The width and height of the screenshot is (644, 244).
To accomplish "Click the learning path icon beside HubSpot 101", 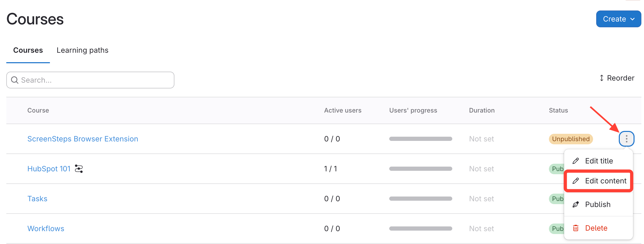I will coord(79,169).
